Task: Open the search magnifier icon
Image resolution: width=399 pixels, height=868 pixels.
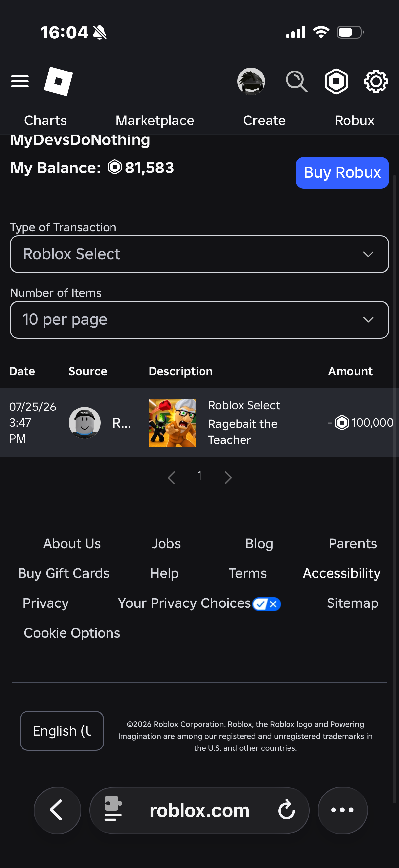Action: 296,81
